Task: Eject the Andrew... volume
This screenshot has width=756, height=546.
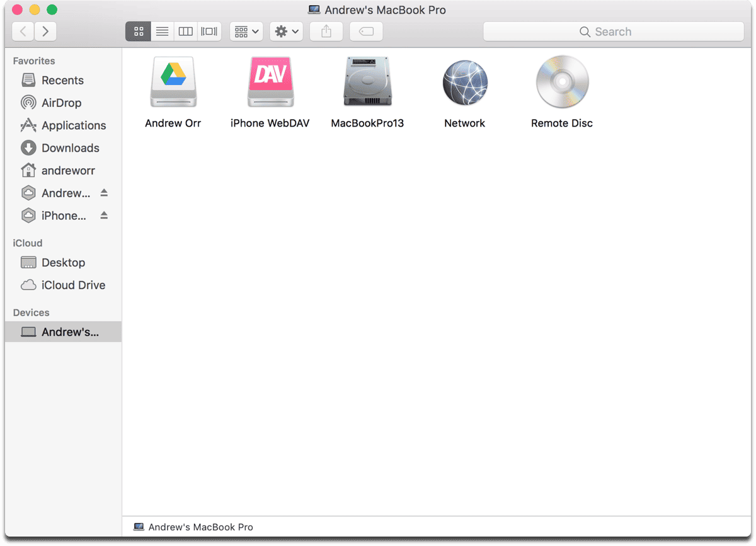Action: tap(104, 193)
